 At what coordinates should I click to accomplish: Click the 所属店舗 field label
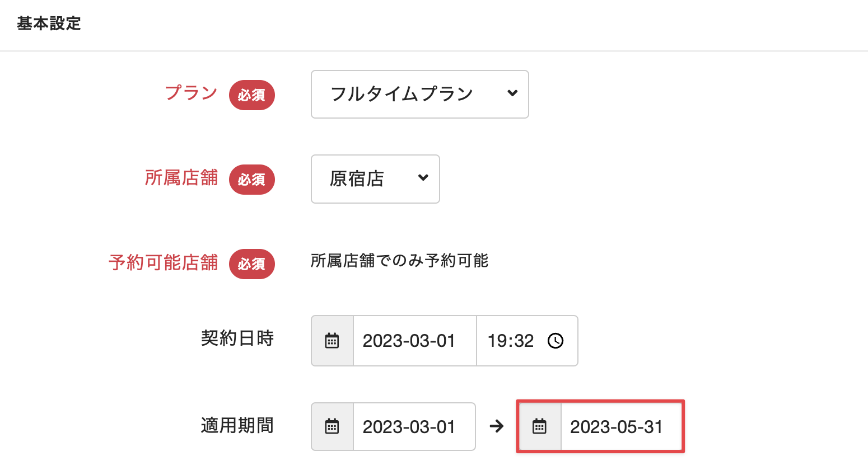pos(181,178)
